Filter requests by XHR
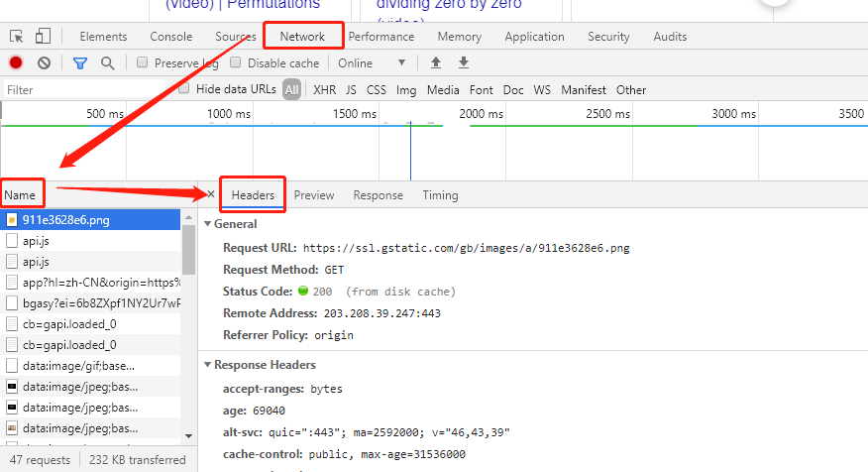 (324, 90)
